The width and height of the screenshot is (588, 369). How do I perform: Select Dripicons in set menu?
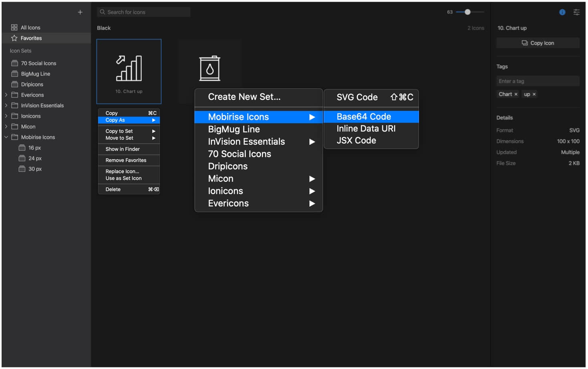pos(259,166)
